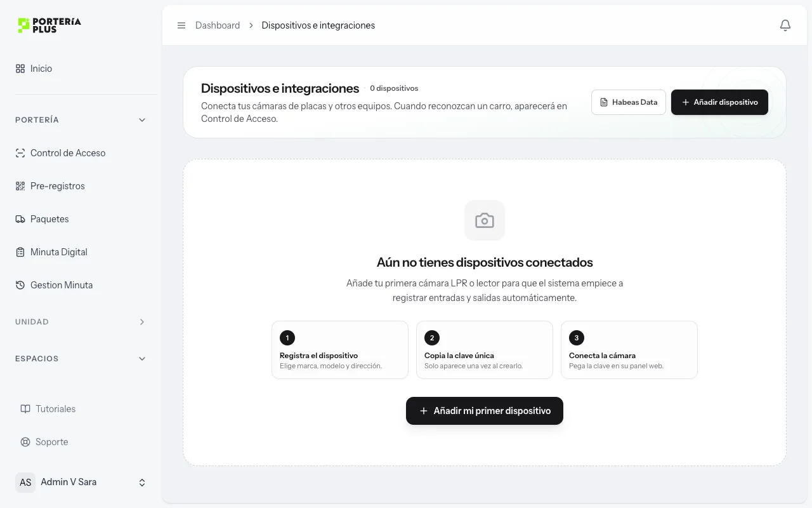Click the Soporte lifebuoy icon
Image resolution: width=812 pixels, height=508 pixels.
[x=25, y=442]
